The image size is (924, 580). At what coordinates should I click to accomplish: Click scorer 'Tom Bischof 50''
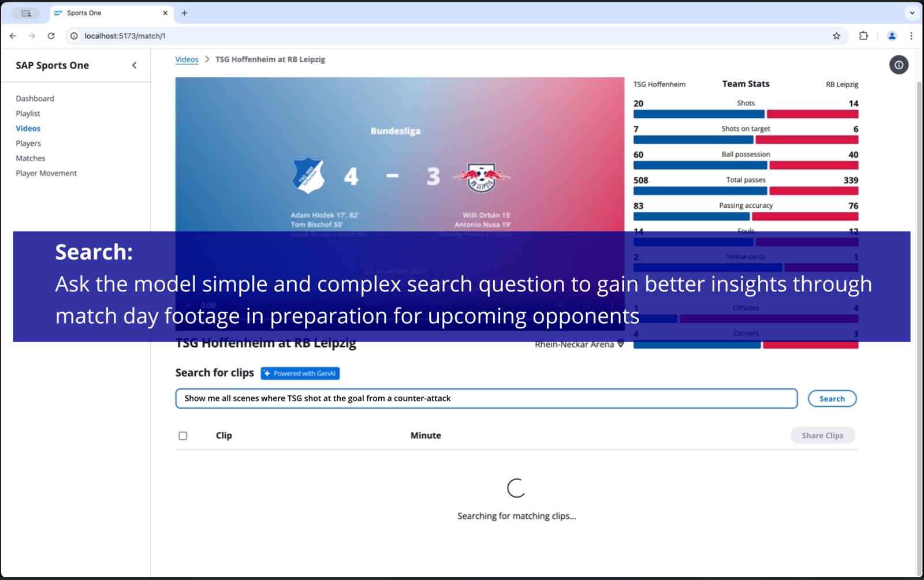pos(316,224)
